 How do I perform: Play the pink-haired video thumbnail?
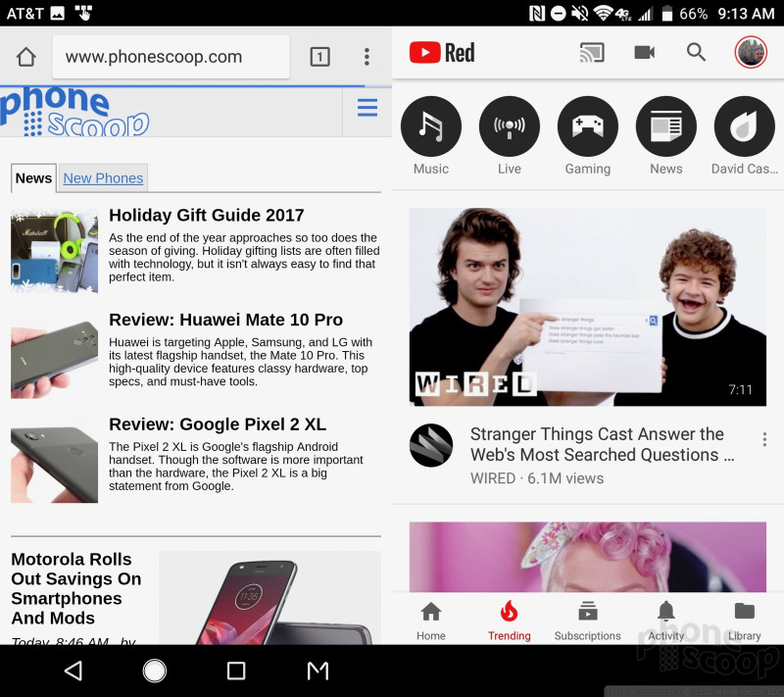coord(587,557)
